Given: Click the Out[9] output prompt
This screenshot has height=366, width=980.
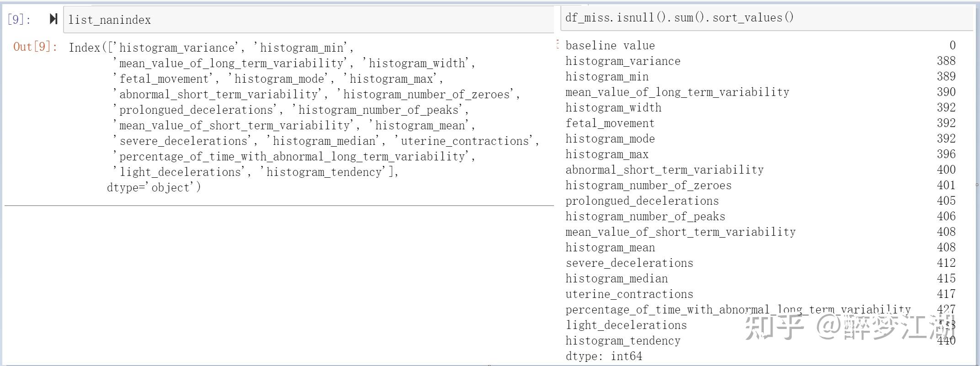Looking at the screenshot, I should [36, 47].
